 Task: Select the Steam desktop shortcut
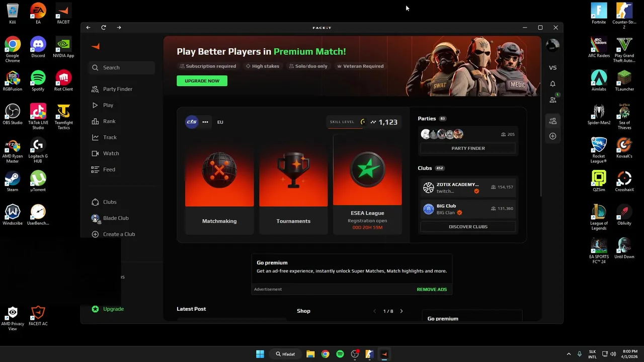coord(13,181)
